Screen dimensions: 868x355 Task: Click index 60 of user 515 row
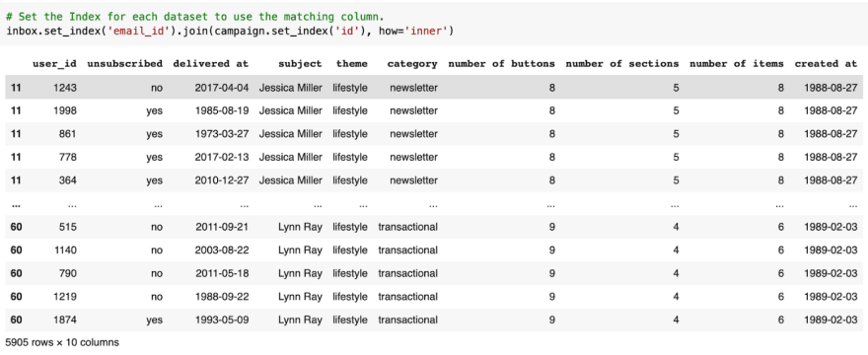coord(16,227)
